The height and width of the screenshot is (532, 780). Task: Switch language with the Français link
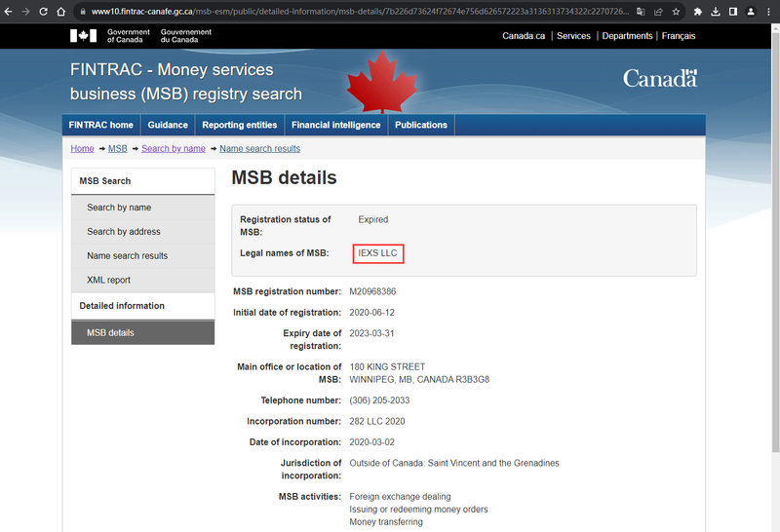[679, 36]
